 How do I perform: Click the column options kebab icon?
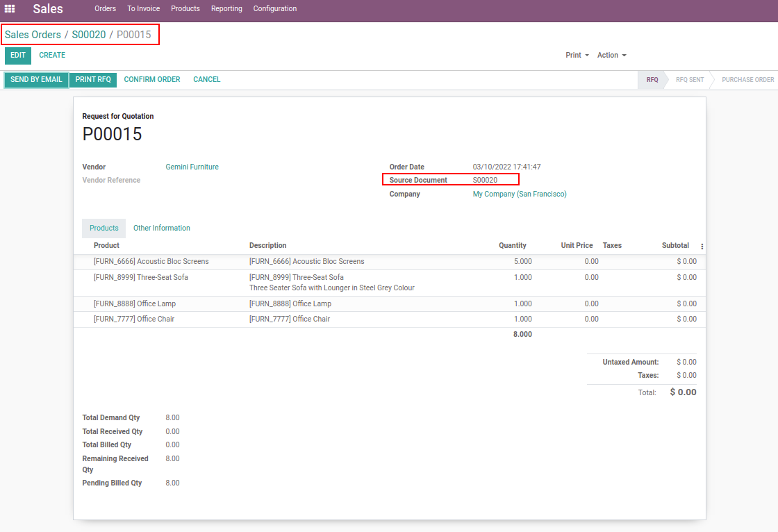tap(702, 247)
